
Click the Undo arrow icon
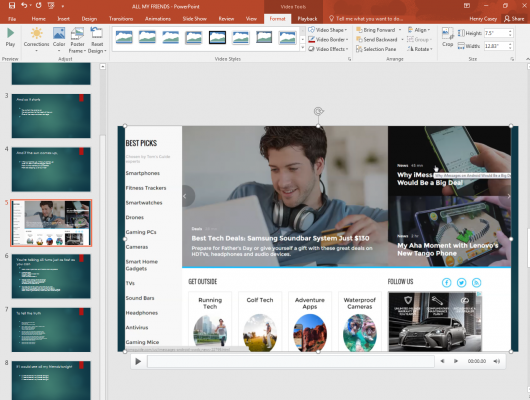24,5
